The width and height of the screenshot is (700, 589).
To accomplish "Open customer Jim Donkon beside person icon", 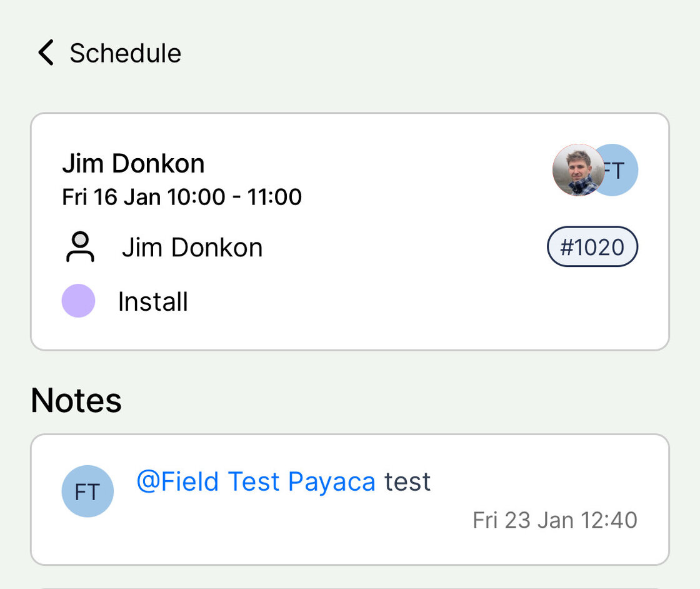I will tap(192, 248).
